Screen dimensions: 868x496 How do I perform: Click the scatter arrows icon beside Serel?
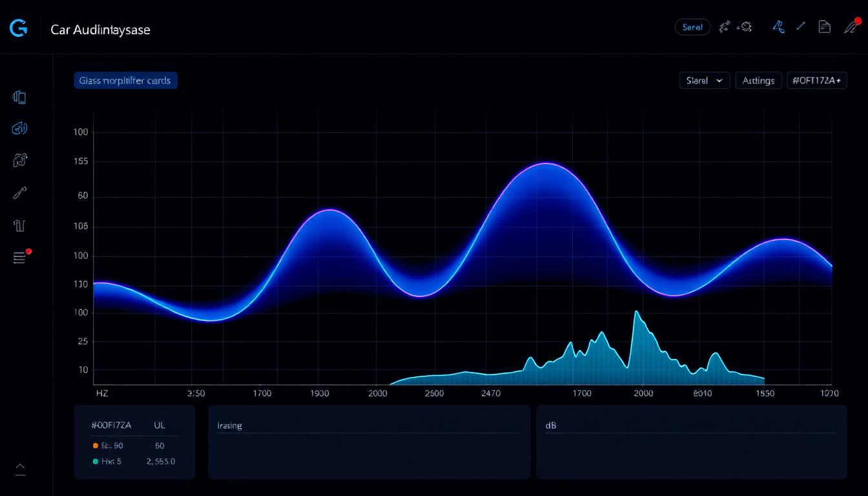[x=725, y=27]
